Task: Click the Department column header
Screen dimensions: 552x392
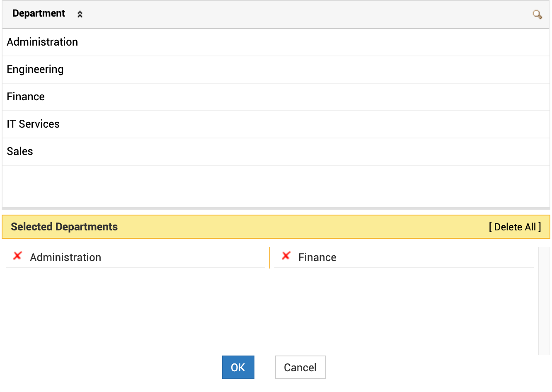Action: coord(39,14)
